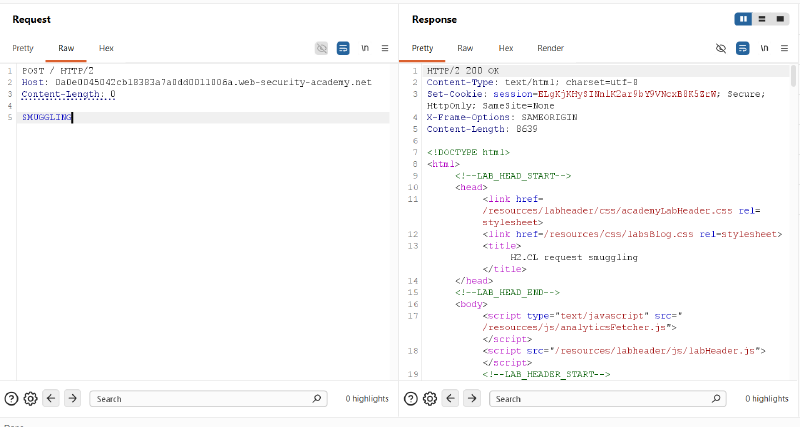The width and height of the screenshot is (800, 427).
Task: Click 'Content-Length: 8639' in Response
Action: coord(482,129)
